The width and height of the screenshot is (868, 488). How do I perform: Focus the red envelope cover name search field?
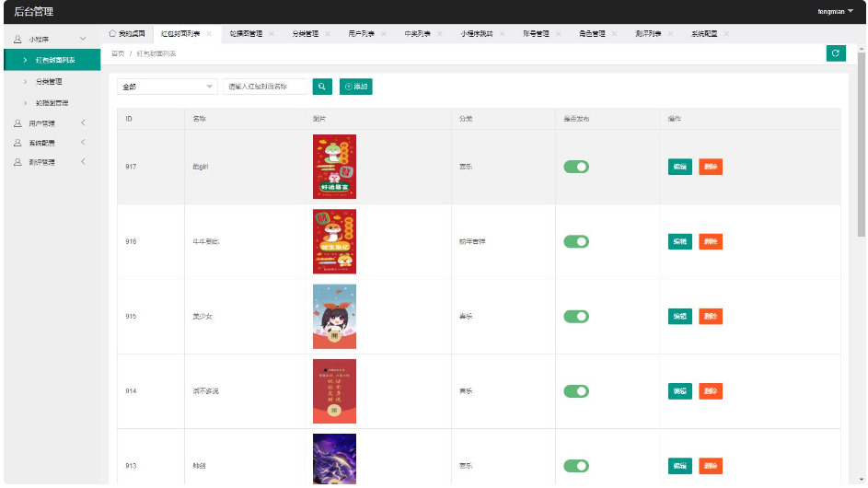(x=264, y=87)
